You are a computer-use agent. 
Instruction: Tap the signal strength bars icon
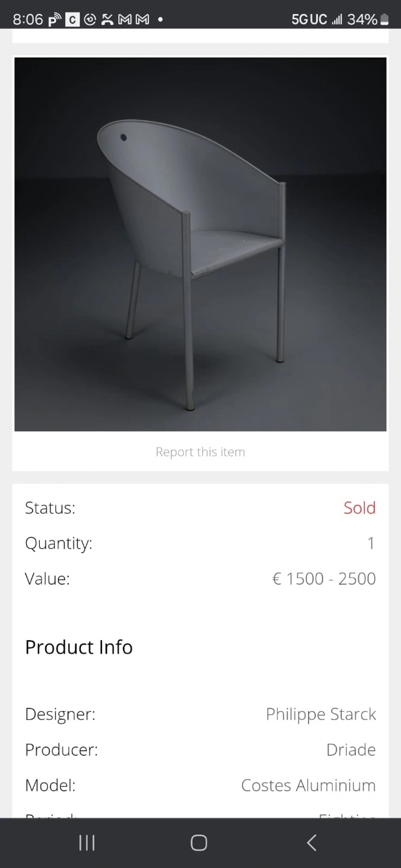click(x=336, y=19)
